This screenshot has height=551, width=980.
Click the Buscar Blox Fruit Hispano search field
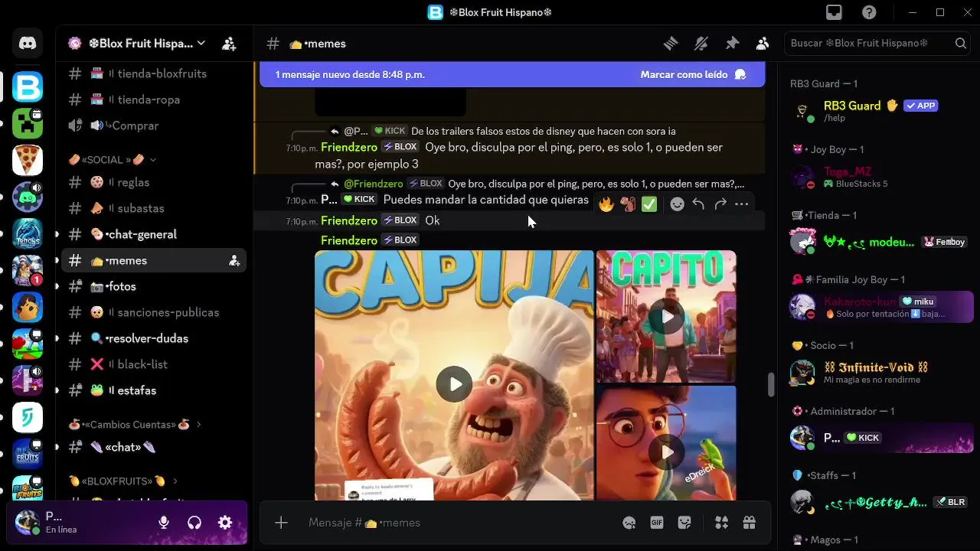pyautogui.click(x=877, y=44)
